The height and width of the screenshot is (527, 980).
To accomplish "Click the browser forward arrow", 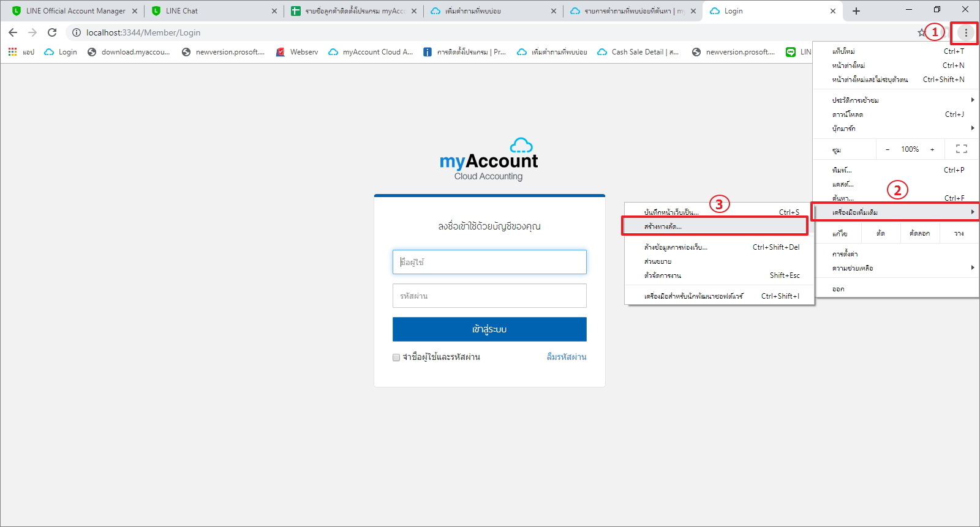I will tap(32, 32).
